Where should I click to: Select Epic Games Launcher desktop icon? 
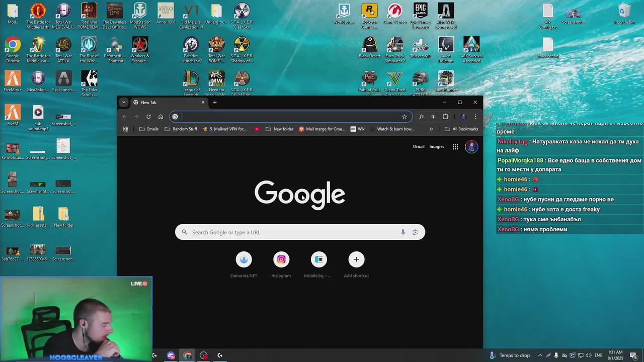click(420, 16)
